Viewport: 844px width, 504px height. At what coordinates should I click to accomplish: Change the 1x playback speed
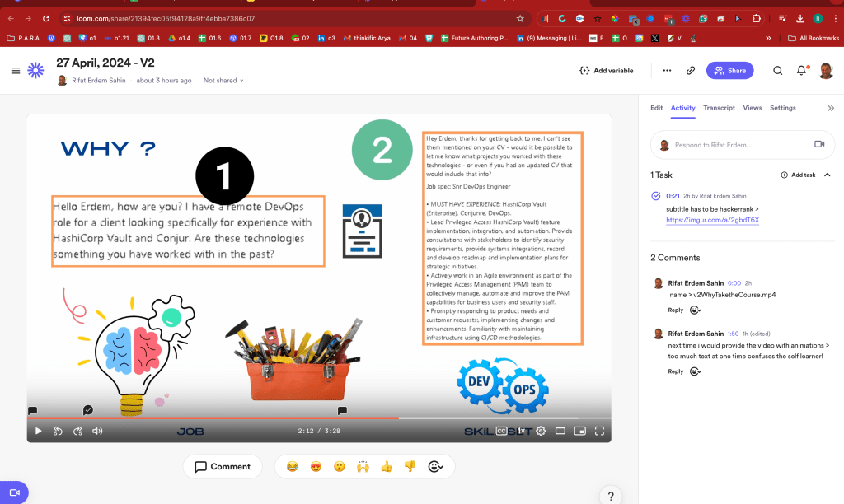pyautogui.click(x=521, y=431)
